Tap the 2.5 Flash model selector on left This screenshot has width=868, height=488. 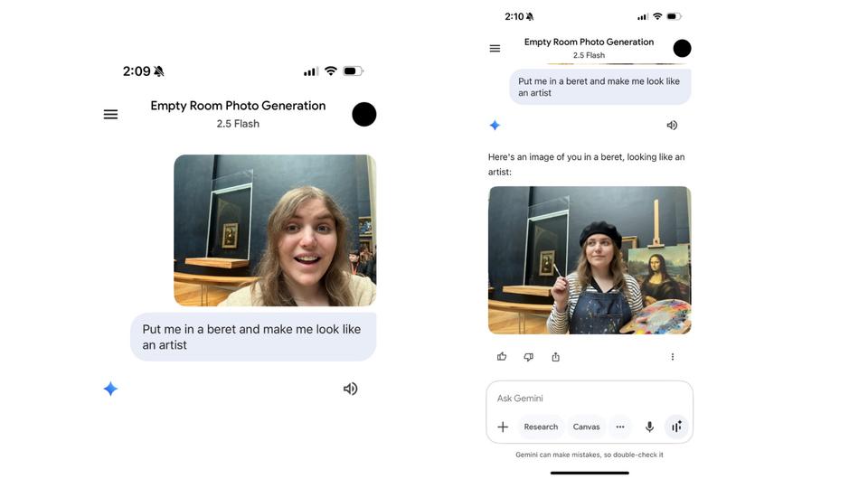pos(238,124)
